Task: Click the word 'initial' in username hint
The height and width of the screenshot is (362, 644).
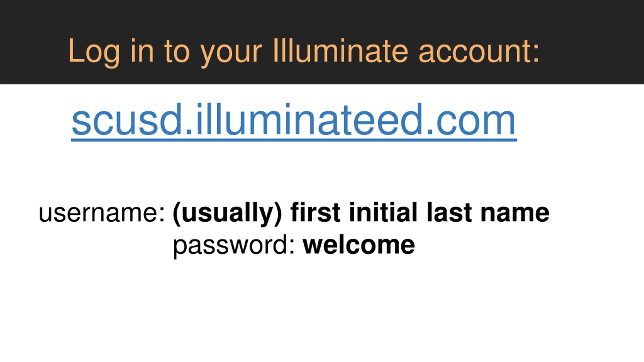Action: point(383,212)
